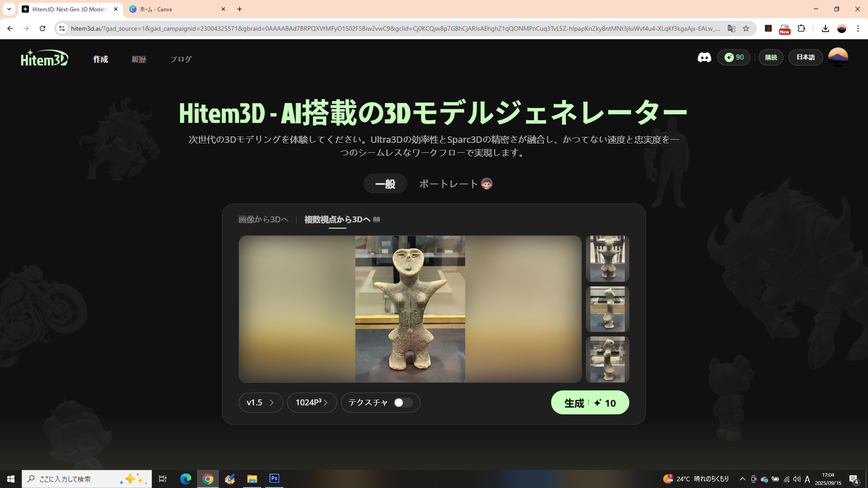Open Task View on taskbar
Screen dimensions: 868x488
click(163, 479)
